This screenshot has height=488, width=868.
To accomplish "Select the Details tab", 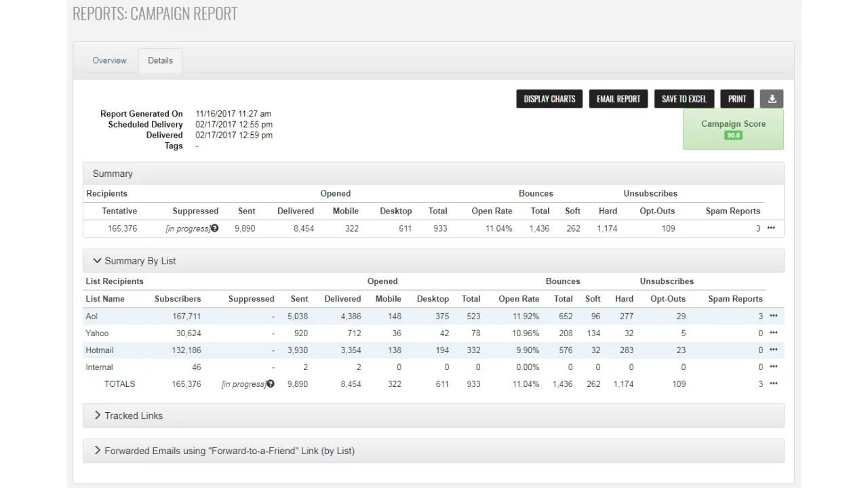I will (160, 60).
